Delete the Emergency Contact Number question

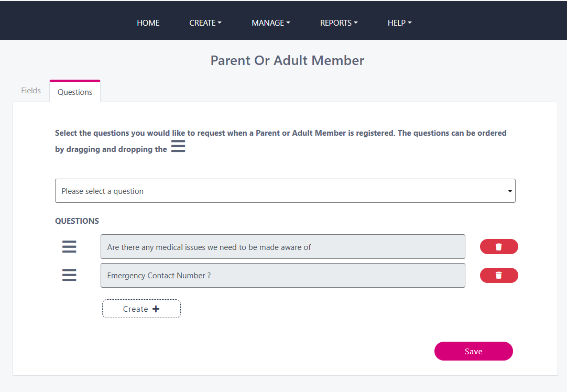pyautogui.click(x=499, y=275)
